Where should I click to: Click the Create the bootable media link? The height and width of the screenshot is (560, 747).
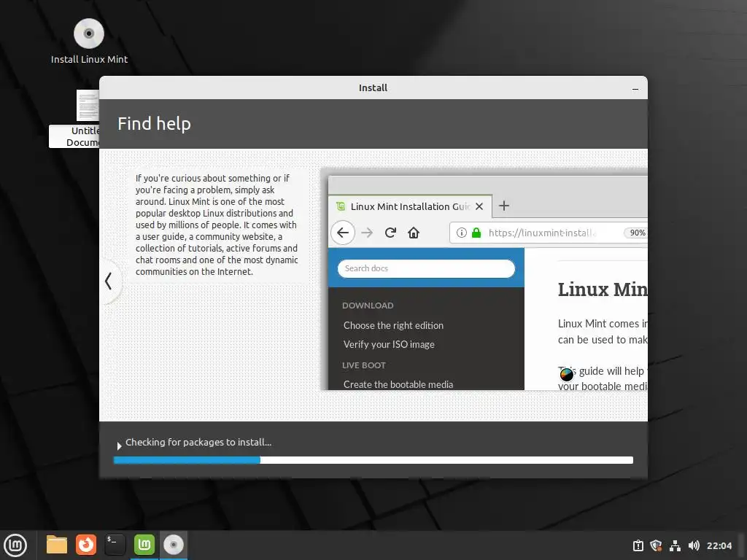coord(398,384)
